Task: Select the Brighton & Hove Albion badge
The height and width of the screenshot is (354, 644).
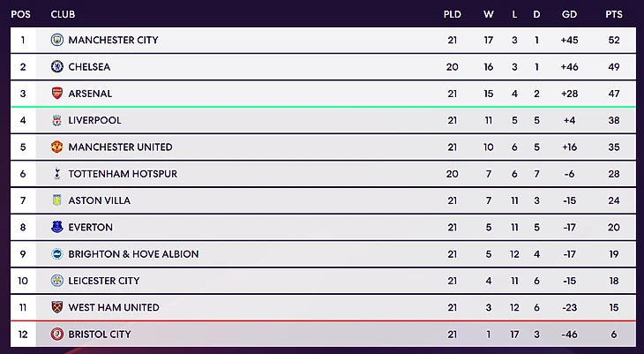Action: coord(57,254)
